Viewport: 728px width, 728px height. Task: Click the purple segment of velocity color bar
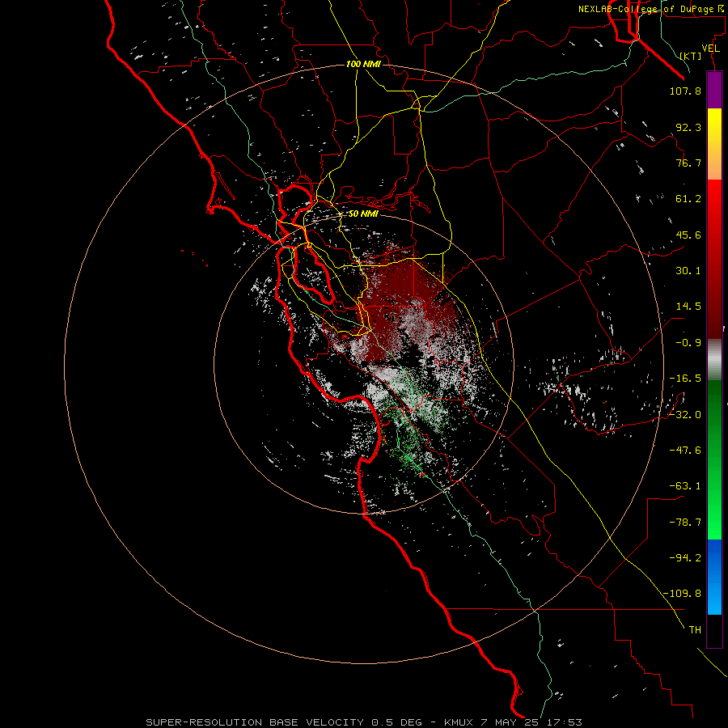point(714,90)
